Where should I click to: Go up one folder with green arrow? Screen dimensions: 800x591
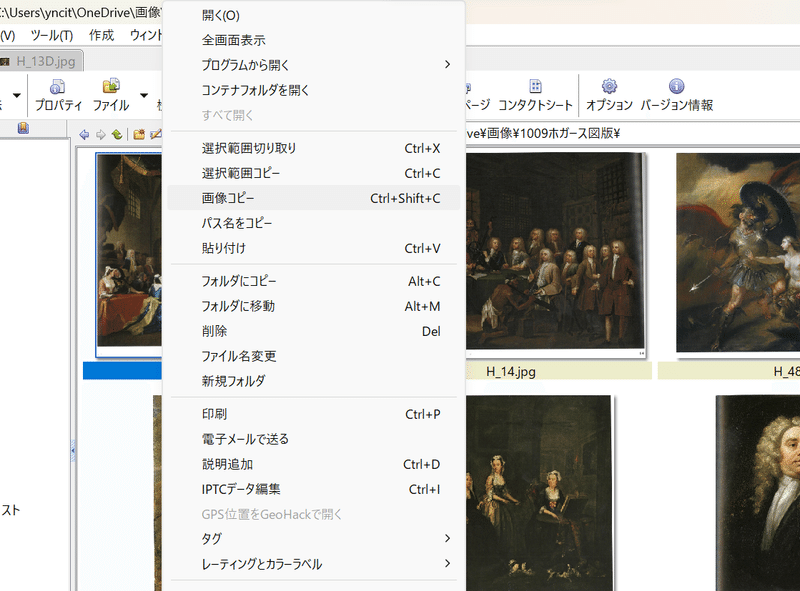point(117,134)
